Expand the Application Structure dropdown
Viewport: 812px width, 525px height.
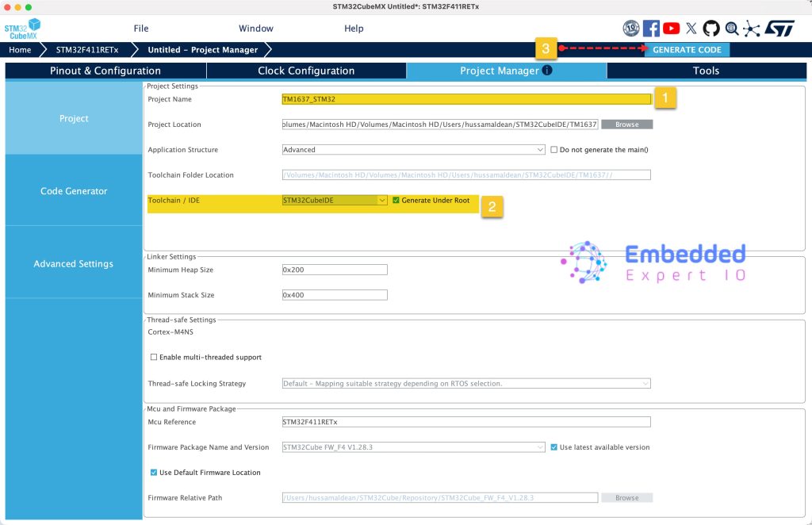click(413, 150)
